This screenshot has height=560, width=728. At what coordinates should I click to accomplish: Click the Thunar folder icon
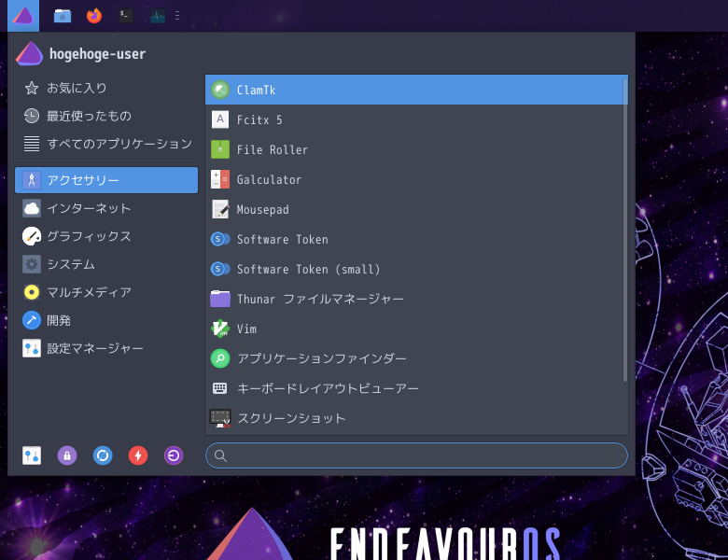point(220,299)
